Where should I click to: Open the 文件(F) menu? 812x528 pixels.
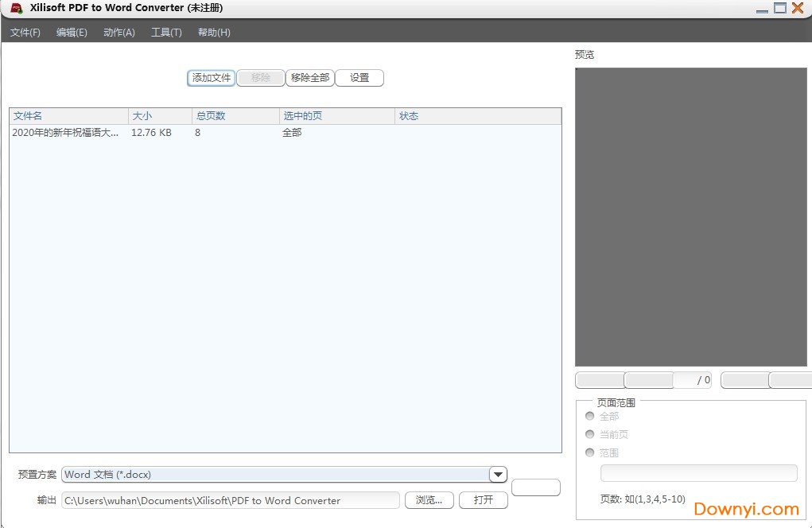[25, 33]
